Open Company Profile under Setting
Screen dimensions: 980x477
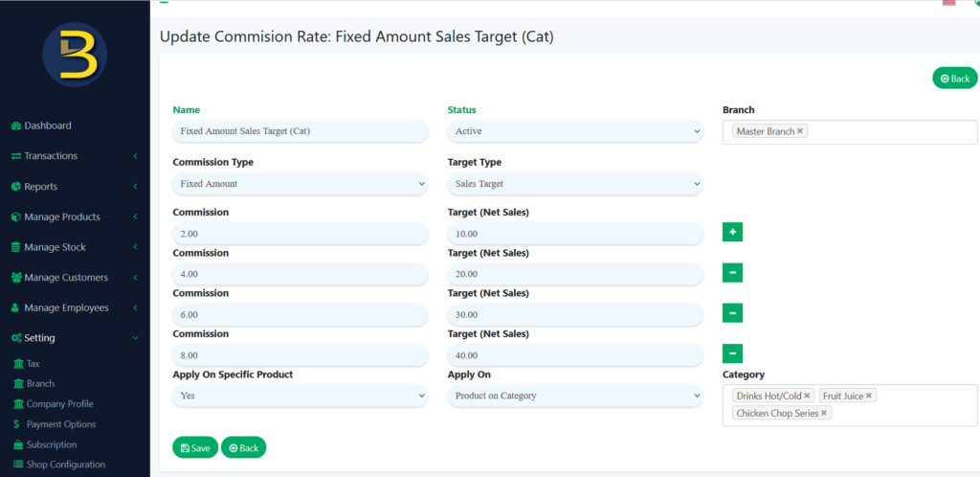click(x=59, y=404)
